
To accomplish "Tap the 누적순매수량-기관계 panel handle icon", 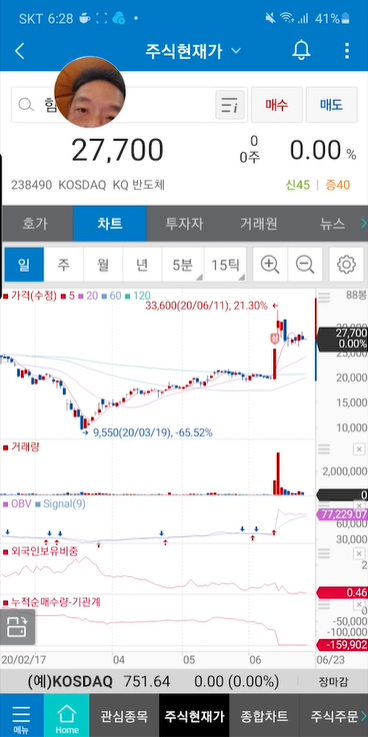I will click(324, 605).
